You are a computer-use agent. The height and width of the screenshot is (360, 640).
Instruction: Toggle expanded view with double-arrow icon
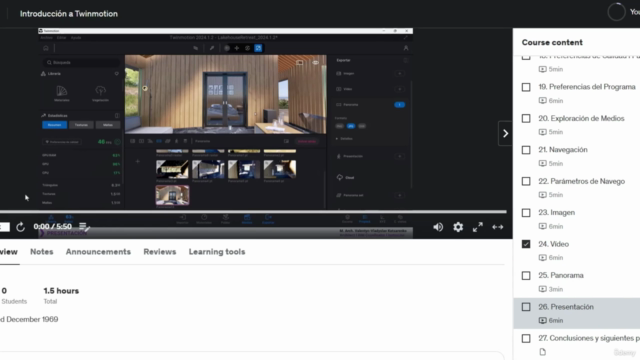point(498,227)
